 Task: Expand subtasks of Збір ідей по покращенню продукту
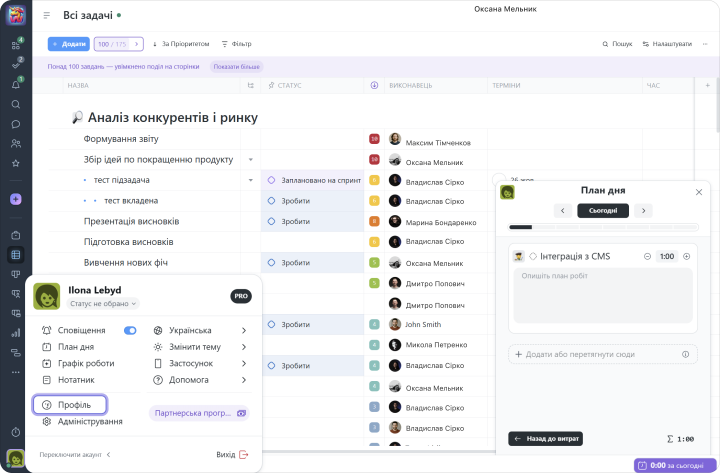250,159
